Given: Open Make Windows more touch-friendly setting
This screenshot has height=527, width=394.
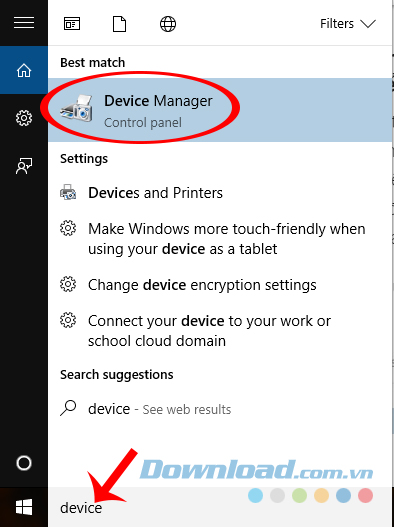Looking at the screenshot, I should coord(220,239).
